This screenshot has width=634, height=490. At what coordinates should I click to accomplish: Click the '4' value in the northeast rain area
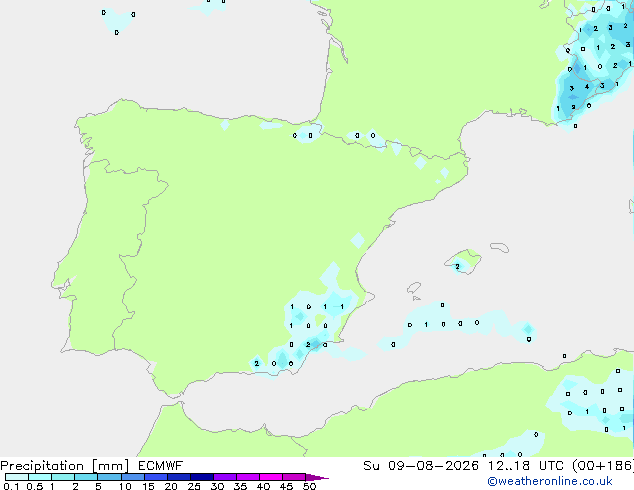click(587, 87)
